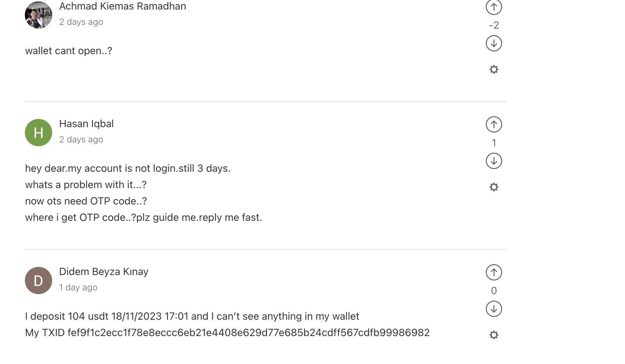The image size is (625, 364).
Task: Open Hasan Iqbal's profile name link
Action: pos(86,124)
